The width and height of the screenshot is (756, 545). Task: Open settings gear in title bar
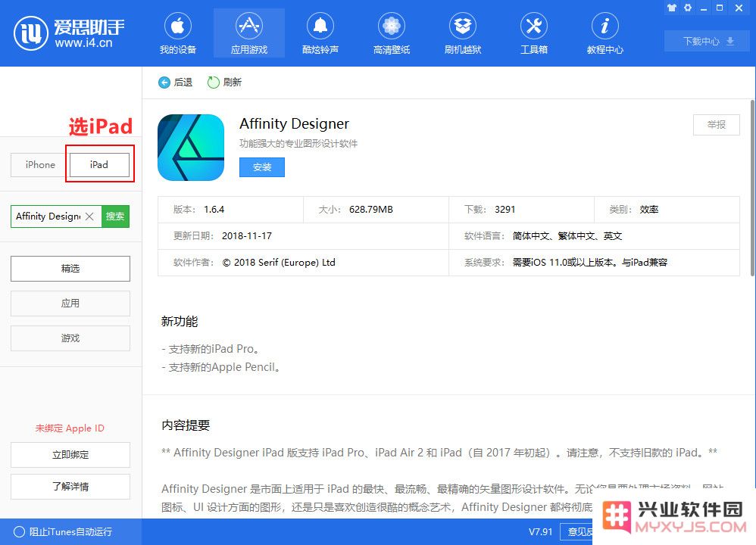pyautogui.click(x=688, y=8)
